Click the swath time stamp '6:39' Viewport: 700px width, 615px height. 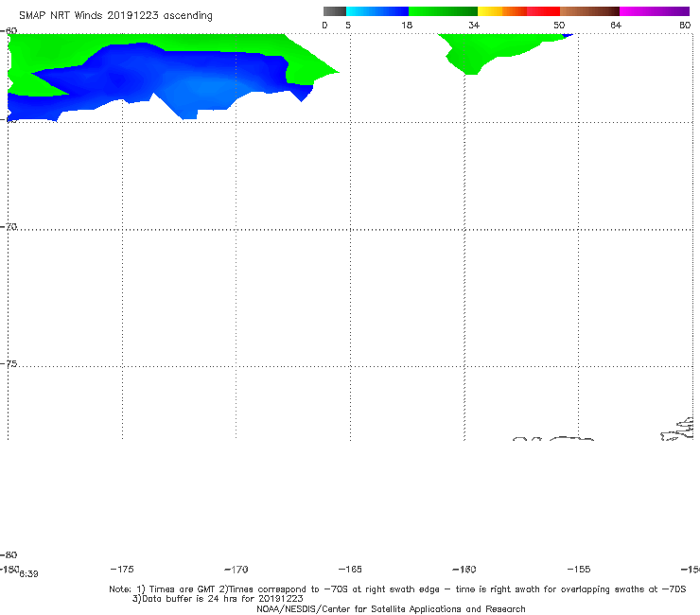(x=28, y=574)
